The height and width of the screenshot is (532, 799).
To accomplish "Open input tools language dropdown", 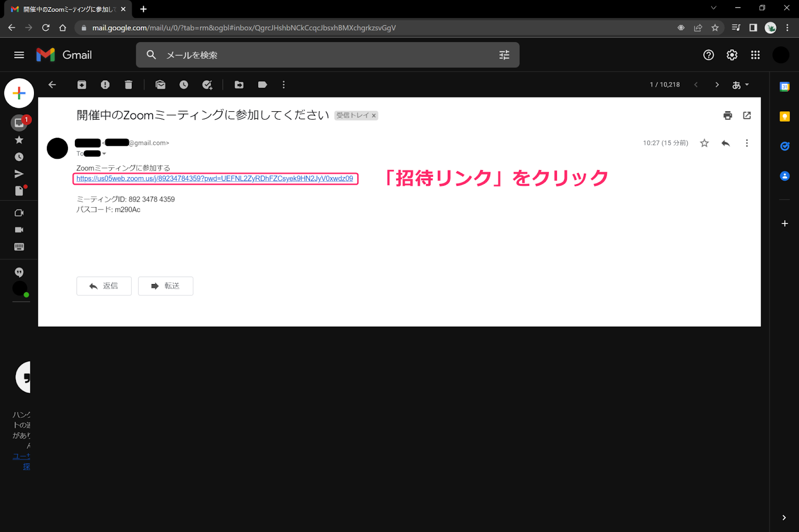I will click(741, 85).
